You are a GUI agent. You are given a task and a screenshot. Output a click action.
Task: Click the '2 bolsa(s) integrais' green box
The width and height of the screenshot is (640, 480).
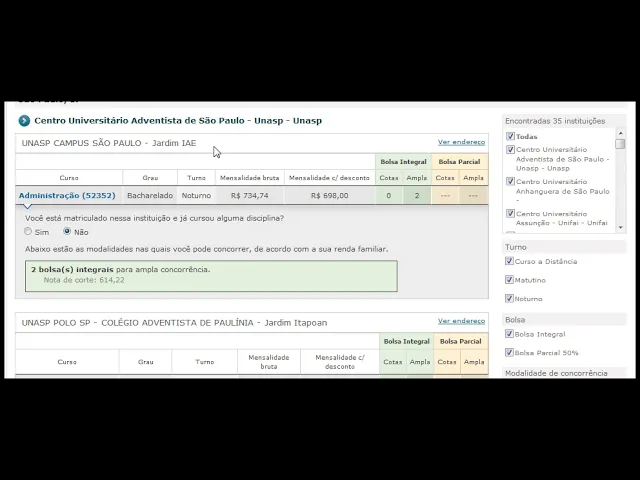pyautogui.click(x=211, y=276)
